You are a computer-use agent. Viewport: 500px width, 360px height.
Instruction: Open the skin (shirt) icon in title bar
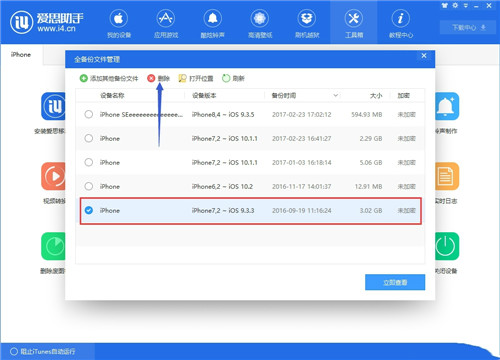[x=445, y=5]
